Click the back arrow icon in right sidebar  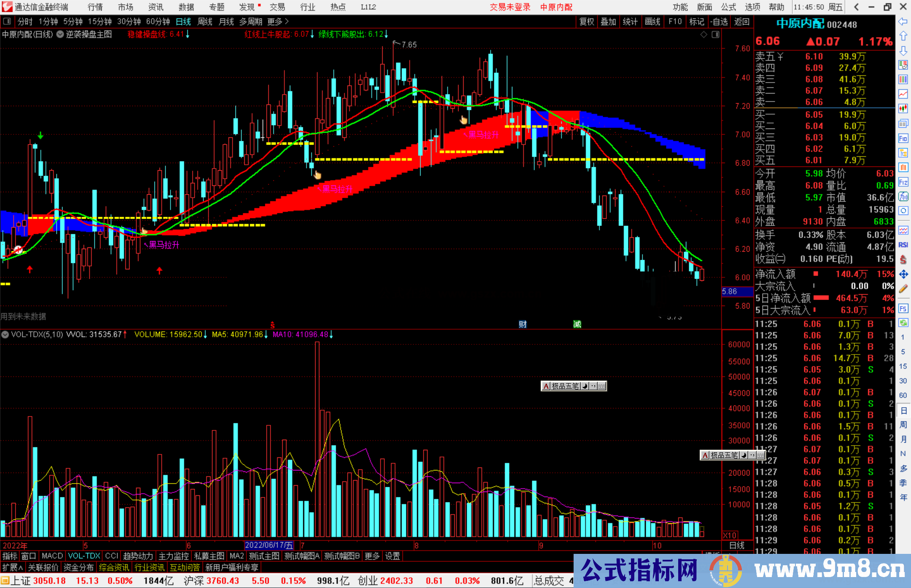pos(903,21)
